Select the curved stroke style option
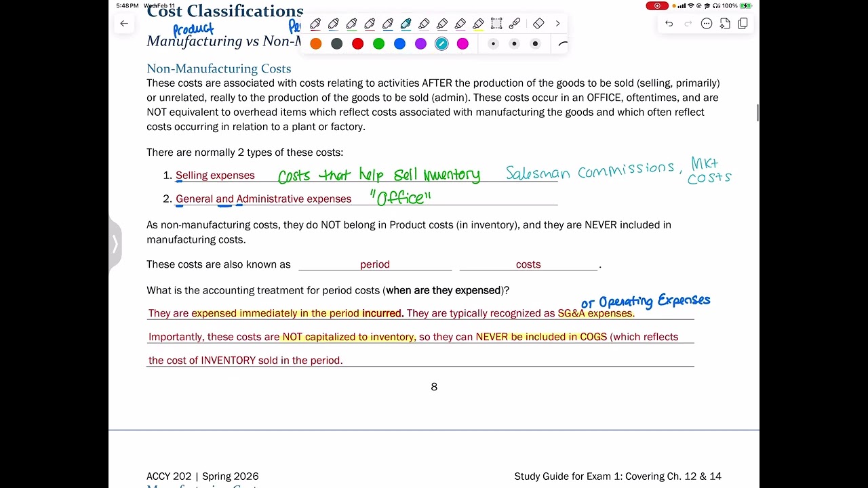 pos(562,44)
